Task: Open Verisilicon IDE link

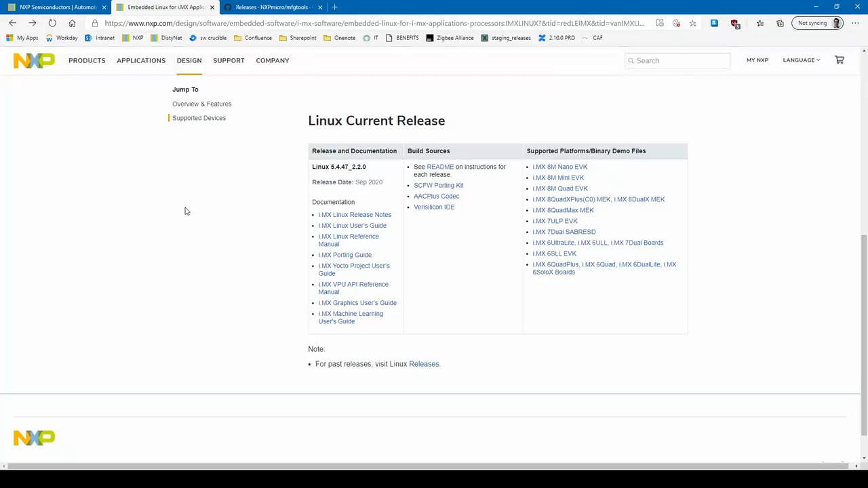Action: pos(434,207)
